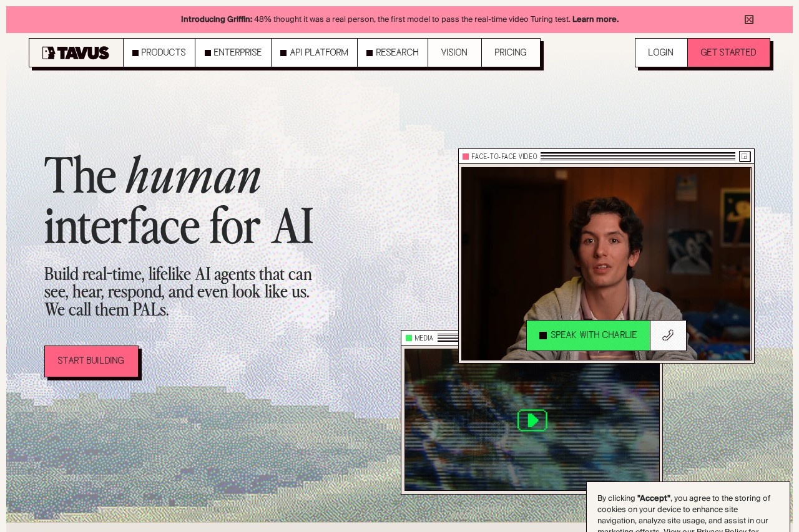Viewport: 799px width, 532px height.
Task: Click the Start Building button
Action: coord(91,361)
